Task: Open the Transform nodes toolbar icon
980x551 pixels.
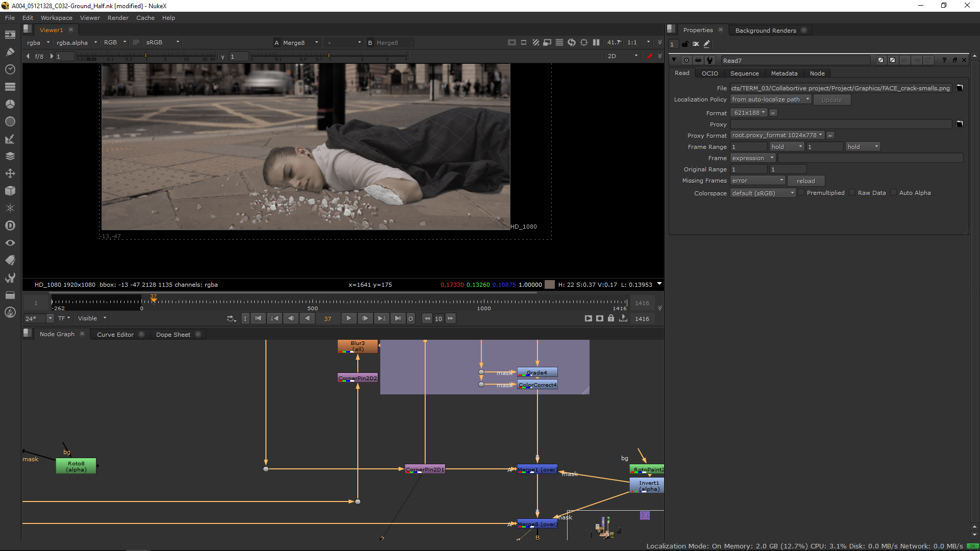Action: point(10,173)
